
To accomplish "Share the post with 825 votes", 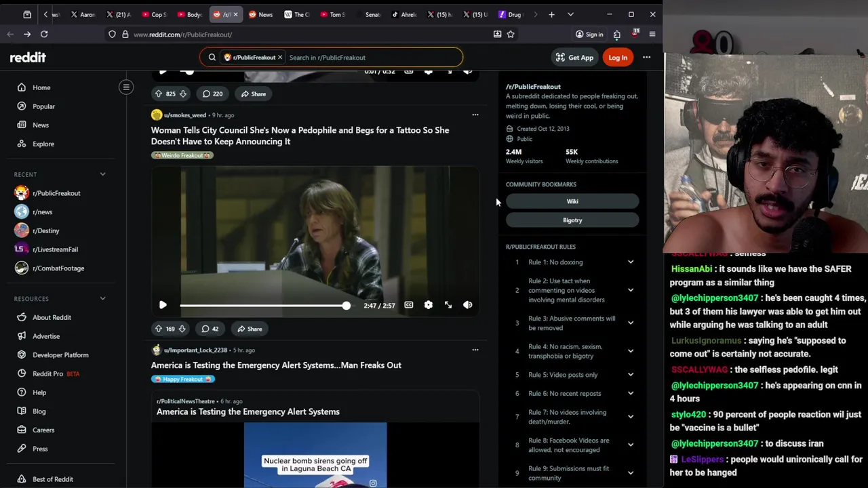I will (253, 94).
